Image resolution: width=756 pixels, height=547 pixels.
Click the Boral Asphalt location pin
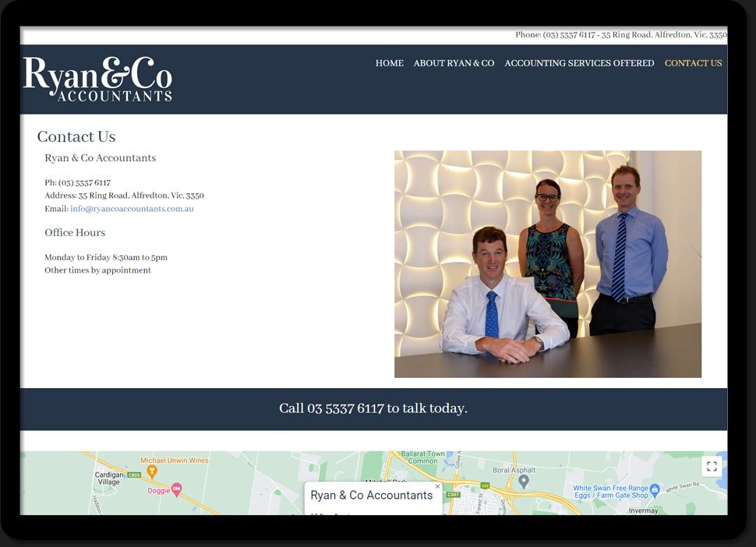(524, 481)
